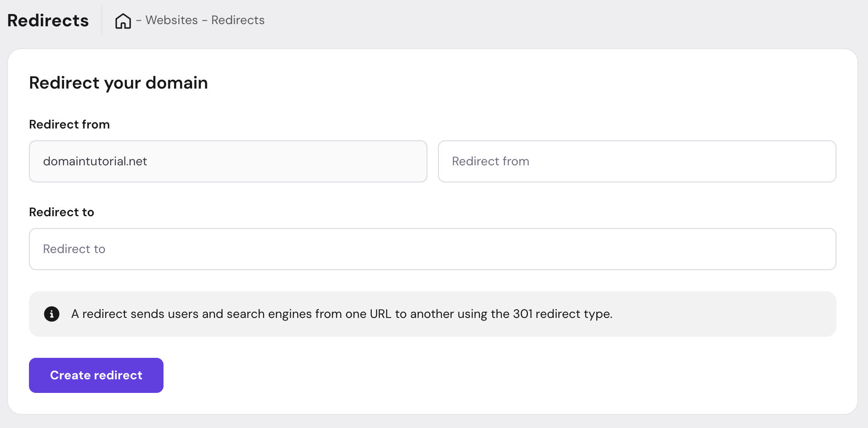Click the home icon in the breadcrumb
Image resolution: width=868 pixels, height=428 pixels.
pos(123,21)
